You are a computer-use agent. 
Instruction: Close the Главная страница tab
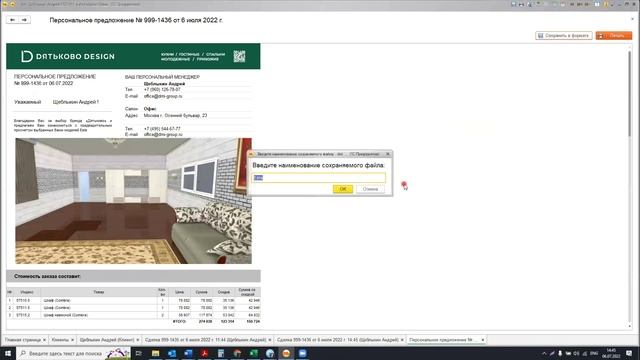44,340
